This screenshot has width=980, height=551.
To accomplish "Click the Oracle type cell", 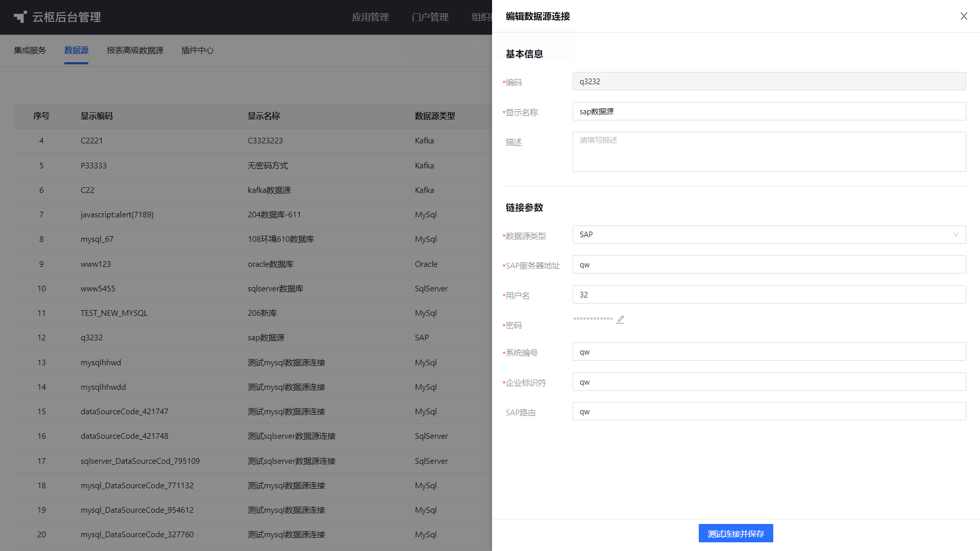I will pyautogui.click(x=426, y=264).
